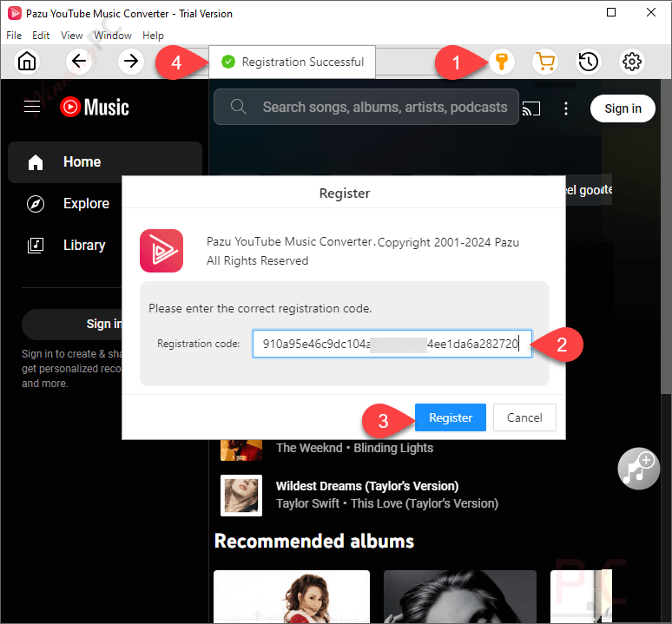Close the Pazu window
This screenshot has height=624, width=672.
tap(651, 12)
